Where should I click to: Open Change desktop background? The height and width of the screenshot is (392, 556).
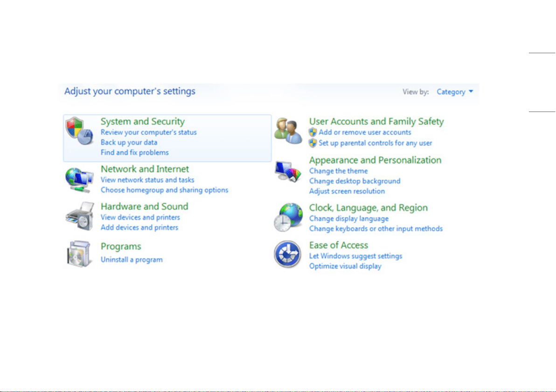coord(354,181)
